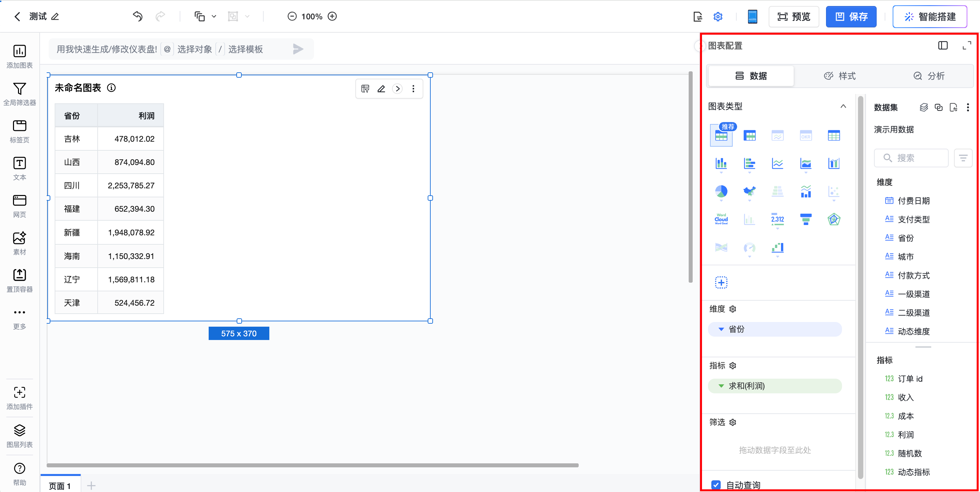
Task: Select the funnel chart type icon
Action: tap(805, 219)
